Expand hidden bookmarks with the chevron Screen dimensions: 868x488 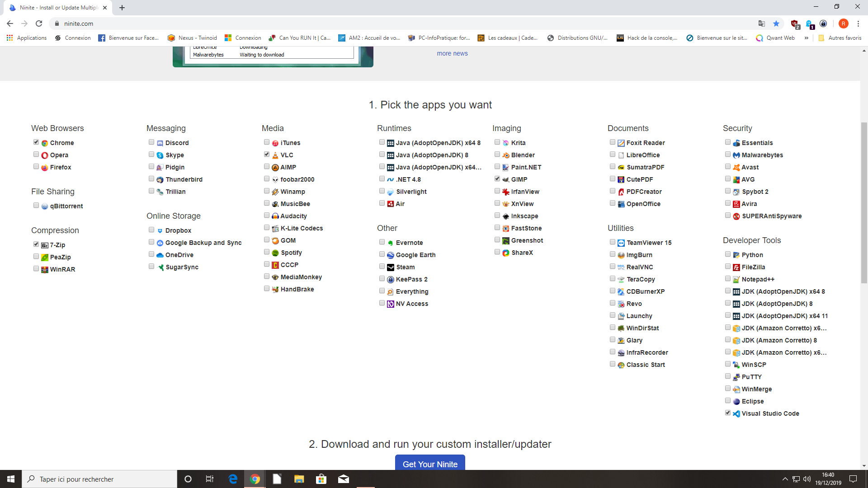807,38
